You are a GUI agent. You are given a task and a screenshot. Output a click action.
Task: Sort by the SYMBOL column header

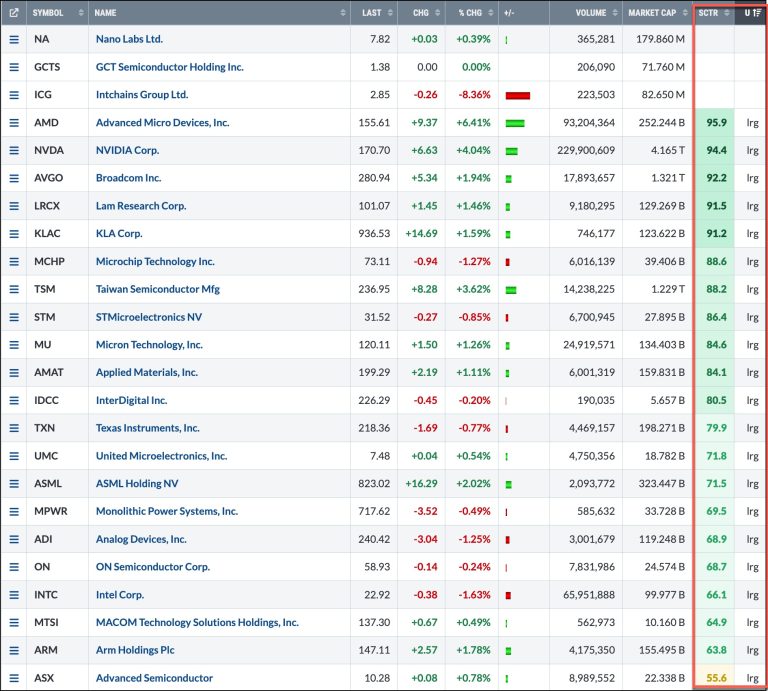pyautogui.click(x=48, y=13)
